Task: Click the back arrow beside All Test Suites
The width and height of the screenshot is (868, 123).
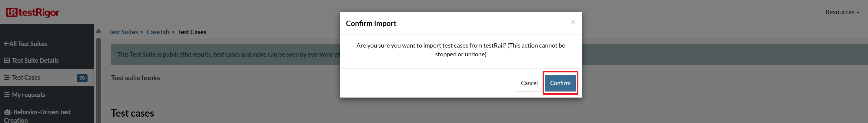Action: coord(6,44)
